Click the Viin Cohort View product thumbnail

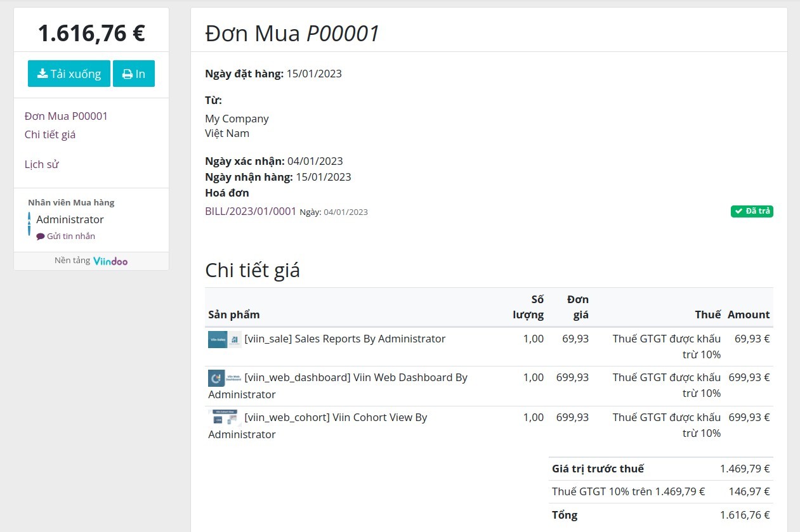click(x=225, y=417)
